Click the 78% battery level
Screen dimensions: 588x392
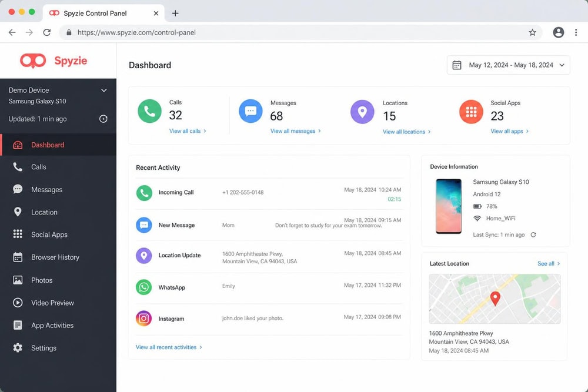tap(492, 206)
